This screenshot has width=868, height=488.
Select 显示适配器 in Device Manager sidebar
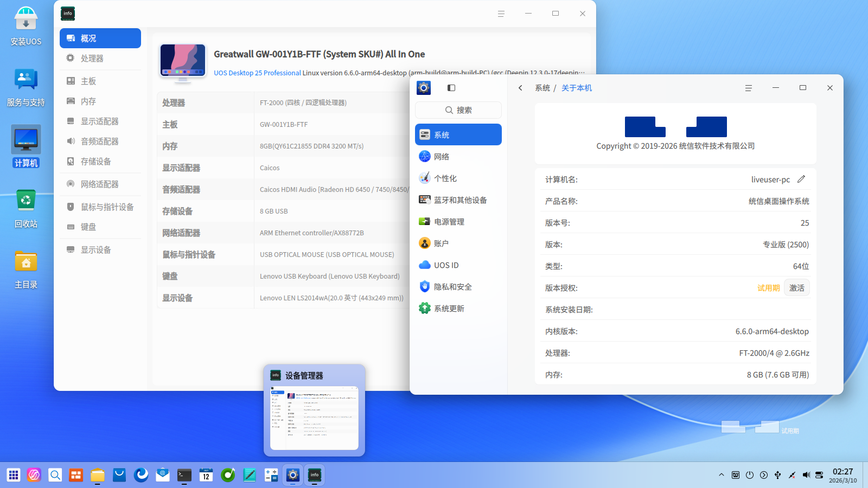tap(100, 121)
